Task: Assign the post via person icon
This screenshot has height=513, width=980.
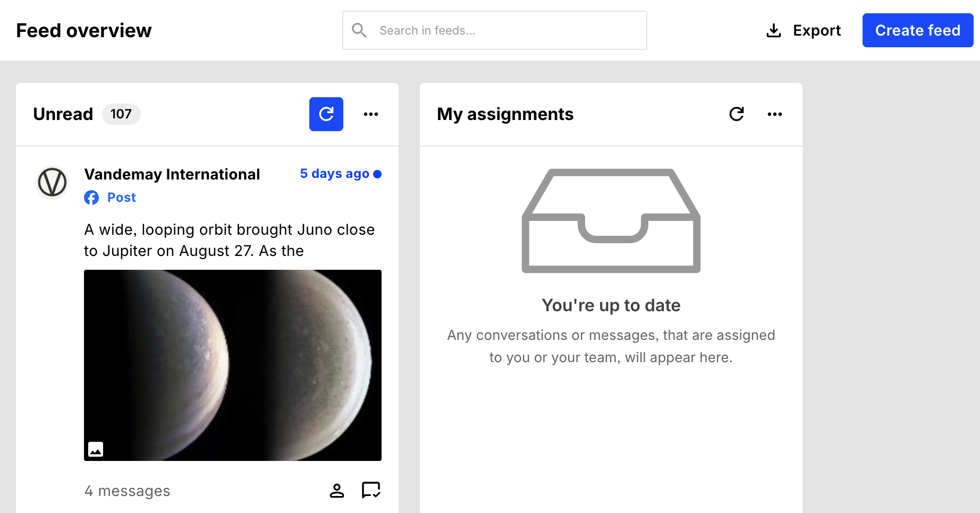Action: [x=337, y=491]
